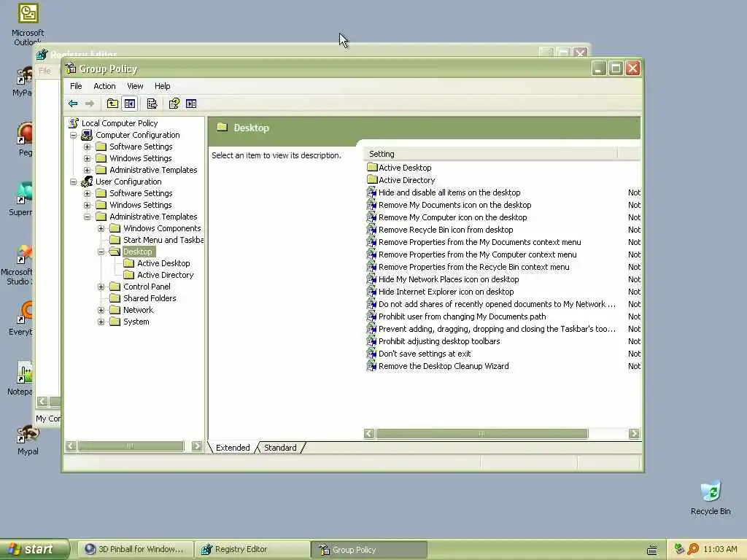Expand Administrative Templates under Computer Configuration
Viewport: 747px width, 560px height.
click(88, 170)
